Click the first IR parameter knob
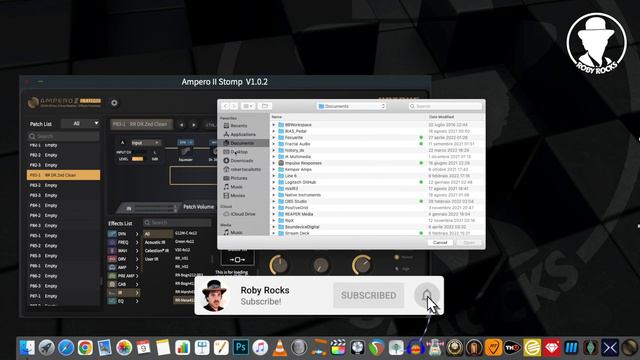The height and width of the screenshot is (360, 640). pos(280,265)
